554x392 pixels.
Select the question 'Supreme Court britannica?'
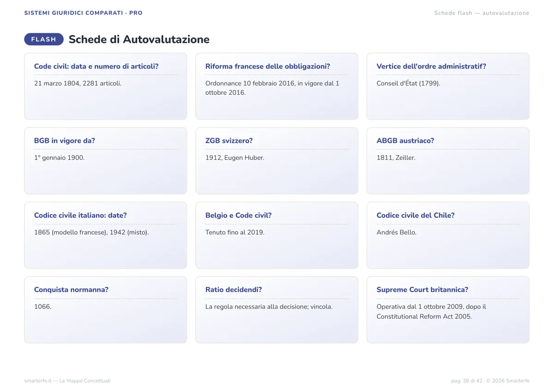point(422,290)
